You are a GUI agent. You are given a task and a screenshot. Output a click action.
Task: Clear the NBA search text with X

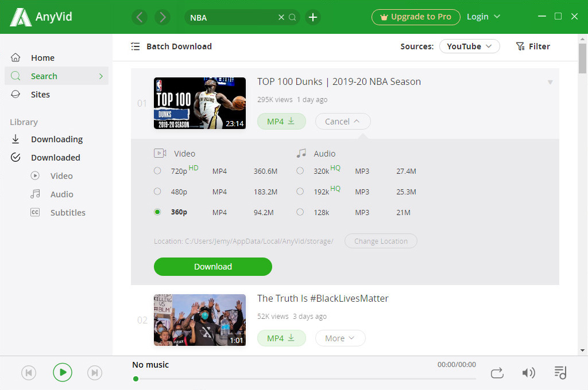[x=281, y=17]
